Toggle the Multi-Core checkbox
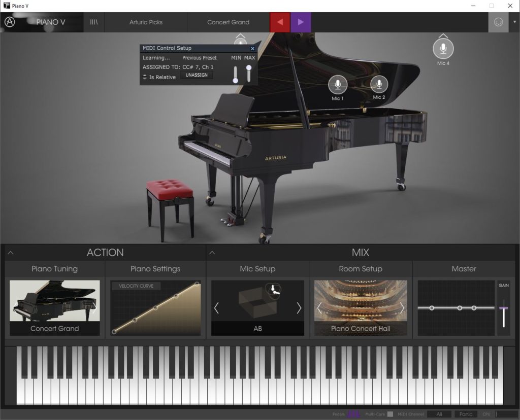 click(391, 414)
